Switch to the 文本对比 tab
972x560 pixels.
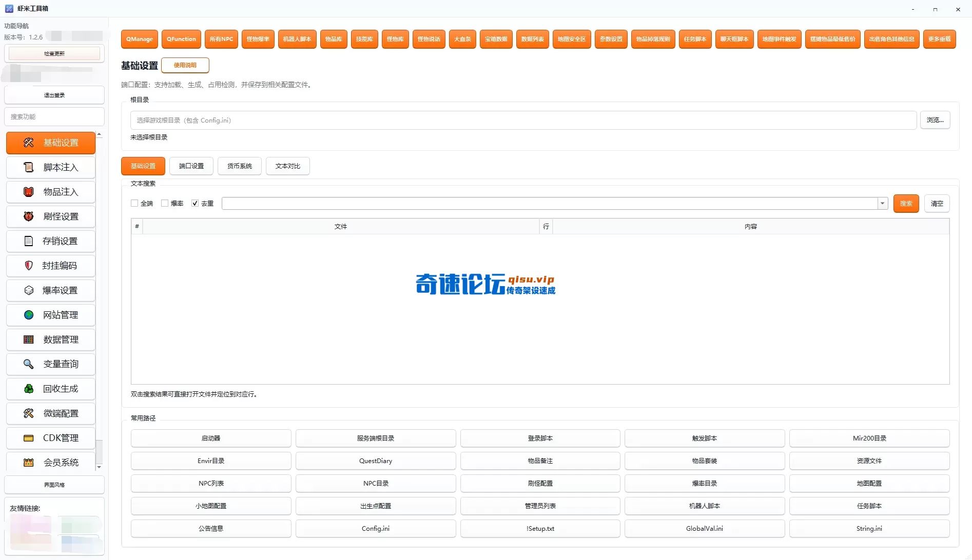coord(287,166)
